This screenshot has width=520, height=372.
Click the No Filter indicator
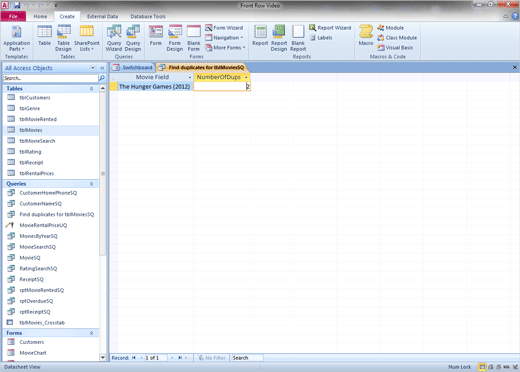point(212,358)
